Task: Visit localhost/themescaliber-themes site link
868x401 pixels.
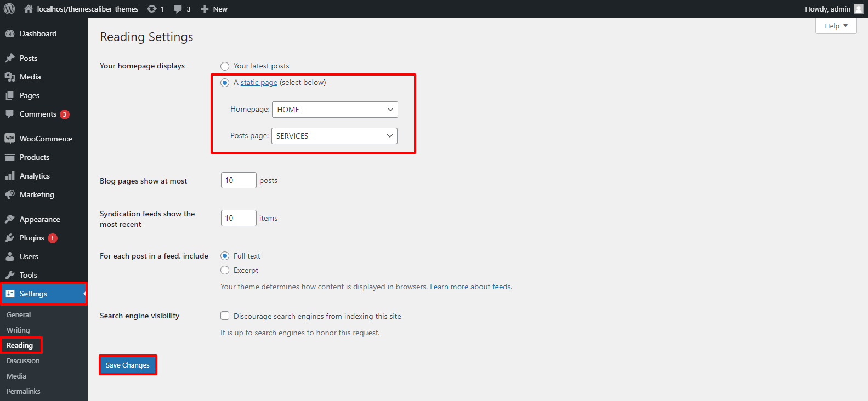Action: 88,9
